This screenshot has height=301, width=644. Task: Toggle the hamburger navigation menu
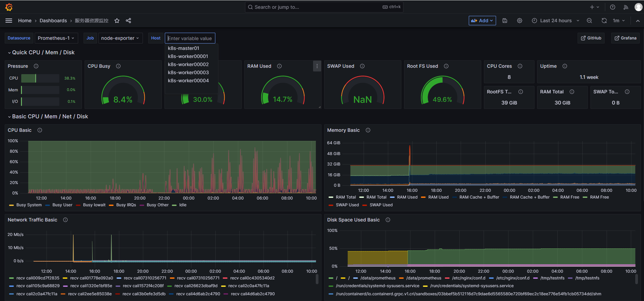[x=9, y=21]
